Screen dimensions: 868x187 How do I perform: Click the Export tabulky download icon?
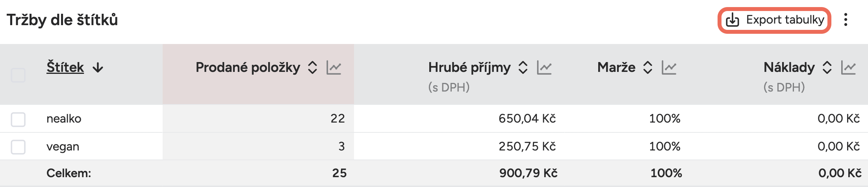(733, 20)
